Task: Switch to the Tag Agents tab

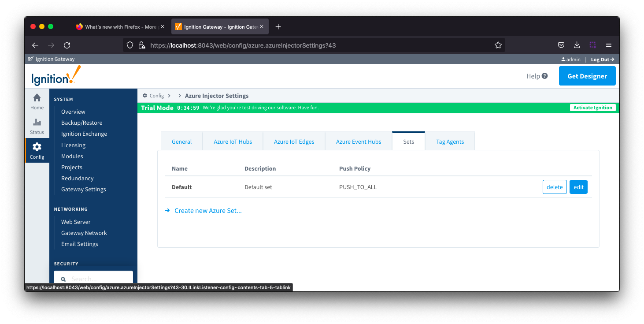Action: [x=450, y=142]
